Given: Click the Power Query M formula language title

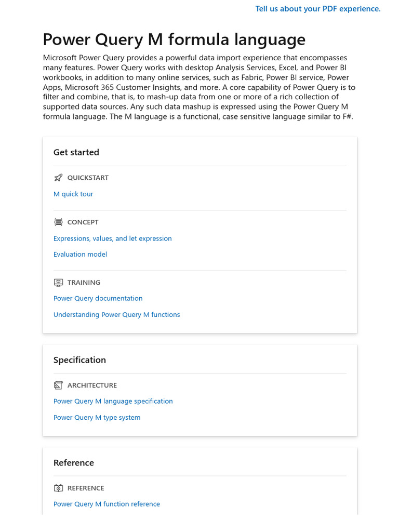Looking at the screenshot, I should tap(174, 40).
